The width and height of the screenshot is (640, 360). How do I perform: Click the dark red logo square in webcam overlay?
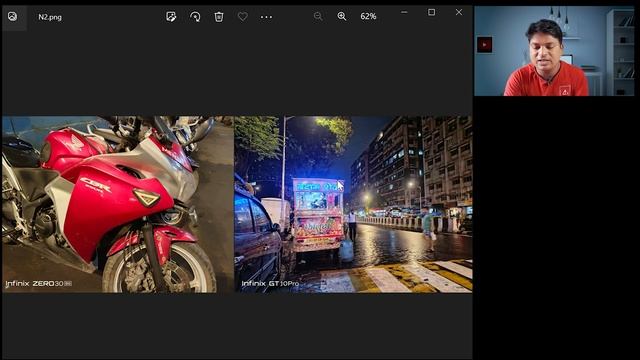click(484, 45)
